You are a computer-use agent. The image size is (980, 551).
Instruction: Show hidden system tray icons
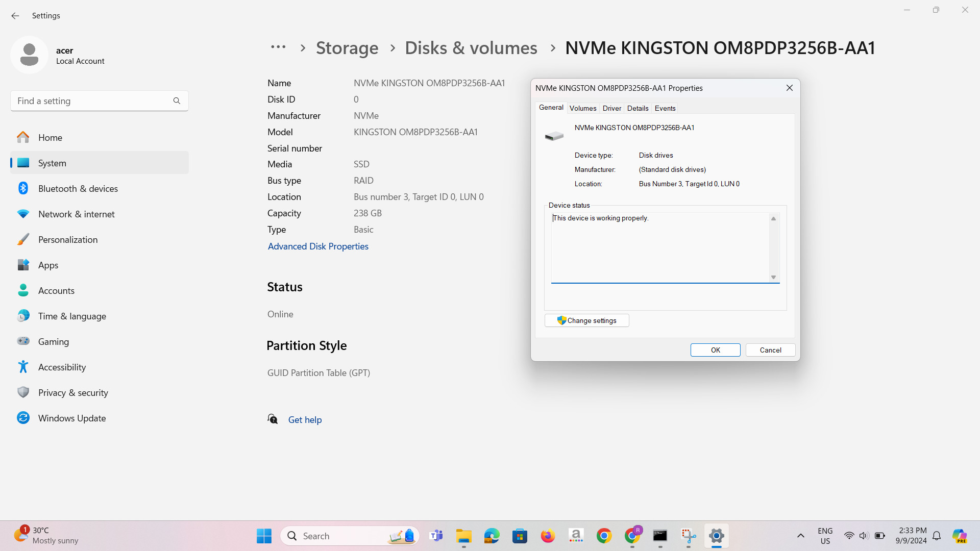[800, 536]
